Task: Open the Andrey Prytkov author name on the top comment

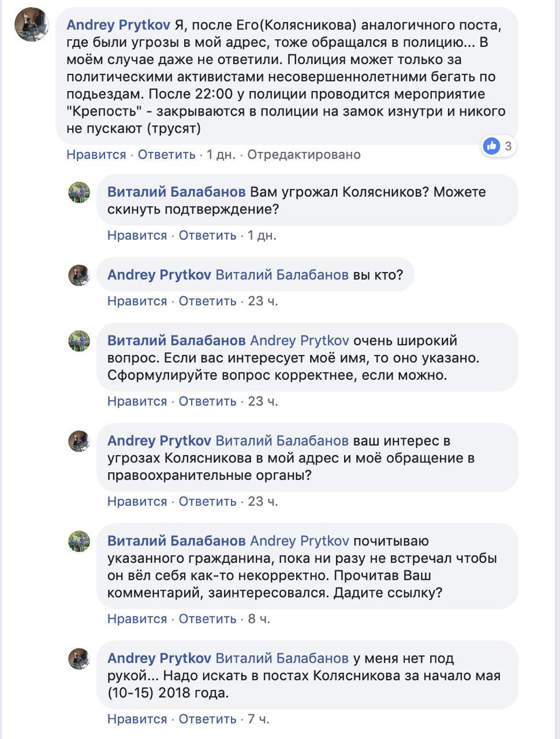Action: [118, 25]
